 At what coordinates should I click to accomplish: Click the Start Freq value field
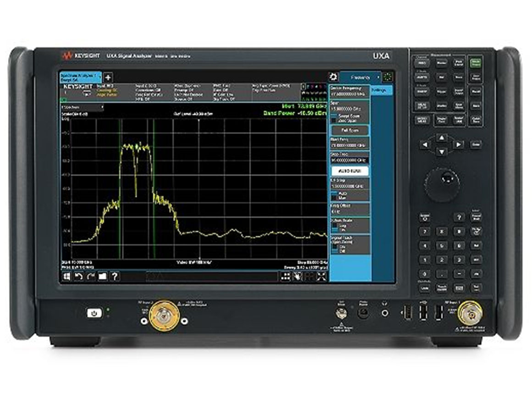349,145
